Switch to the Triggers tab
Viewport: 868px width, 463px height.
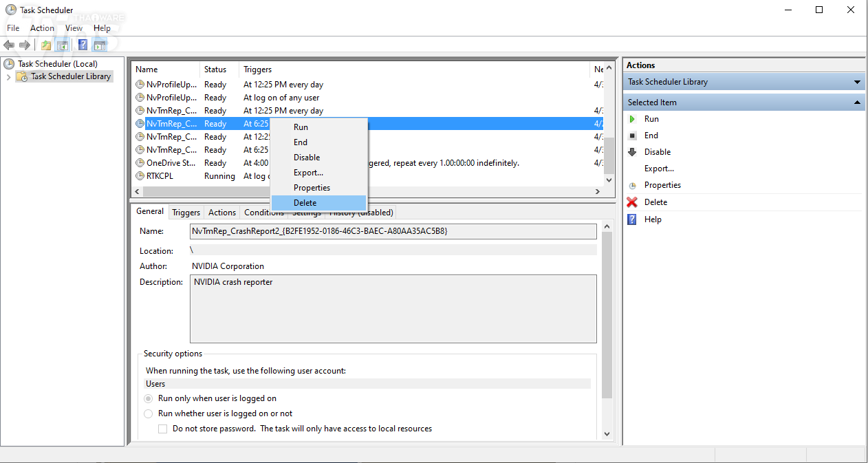click(186, 213)
